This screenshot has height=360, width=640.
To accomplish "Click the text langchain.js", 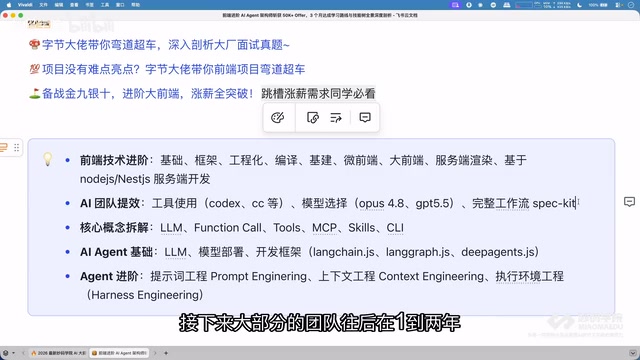I will pos(344,252).
